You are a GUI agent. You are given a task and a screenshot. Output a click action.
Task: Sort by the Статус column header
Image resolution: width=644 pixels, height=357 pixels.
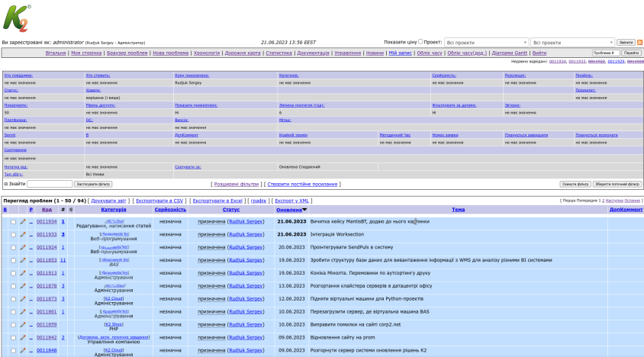coord(231,210)
